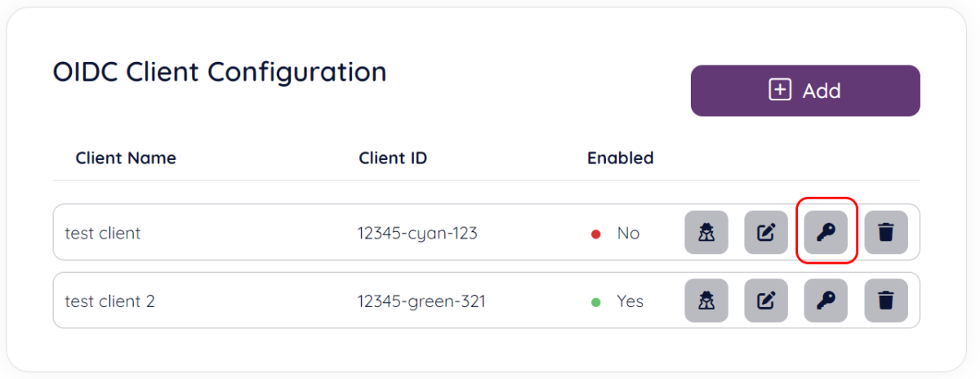Viewport: 980px width, 379px height.
Task: Click the incognito agent icon for test client 2
Action: point(706,301)
